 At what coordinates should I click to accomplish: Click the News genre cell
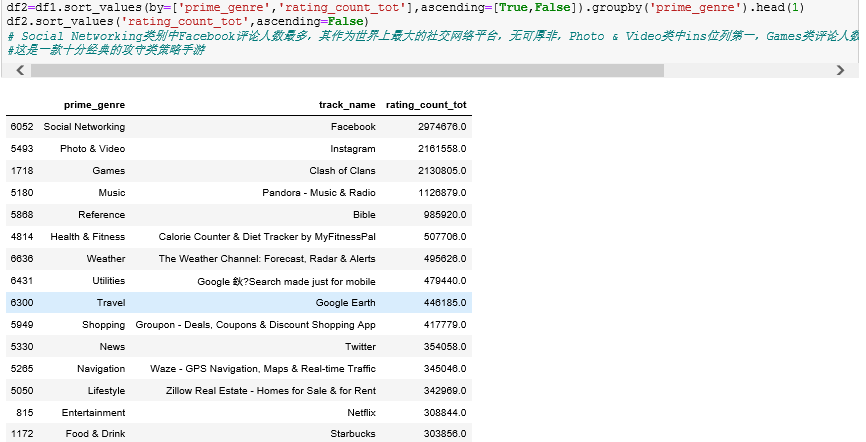point(112,347)
